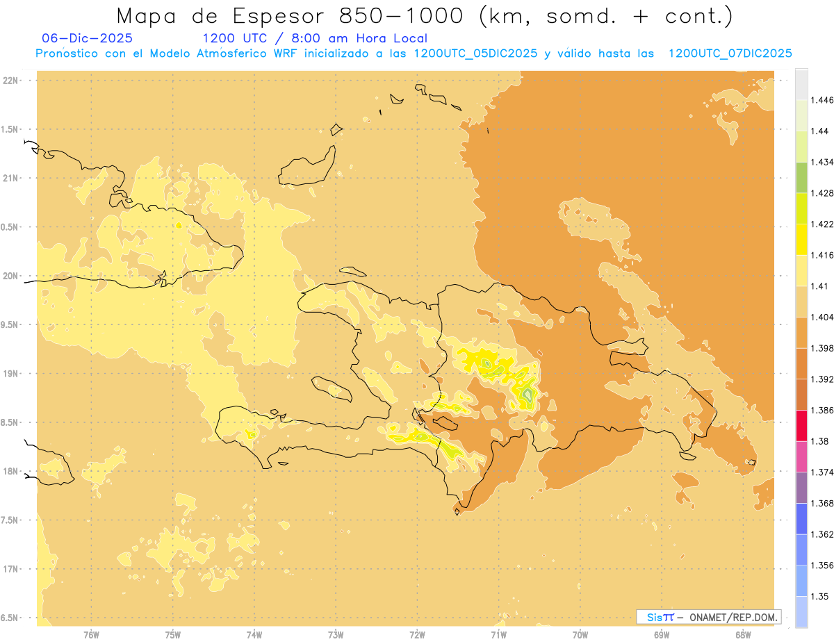Pick the red legend swatch between 1.38 and 1.386
Image resolution: width=834 pixels, height=644 pixels.
click(x=801, y=426)
